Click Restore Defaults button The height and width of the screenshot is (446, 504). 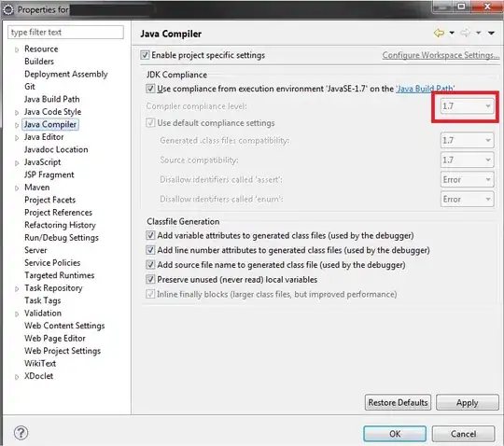pos(398,402)
